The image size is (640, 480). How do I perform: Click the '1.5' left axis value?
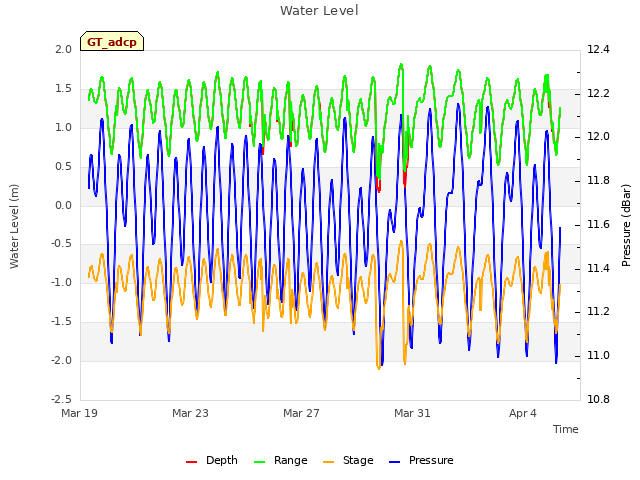64,89
